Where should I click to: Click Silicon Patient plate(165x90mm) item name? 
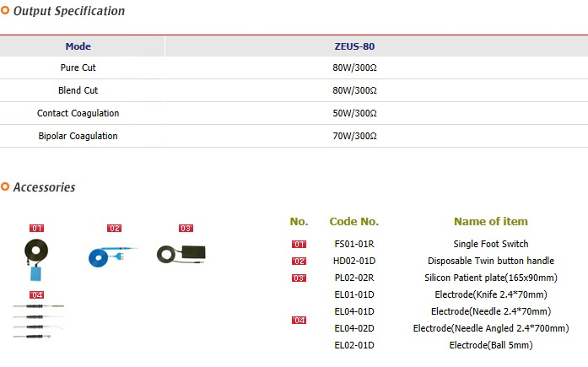tap(491, 278)
